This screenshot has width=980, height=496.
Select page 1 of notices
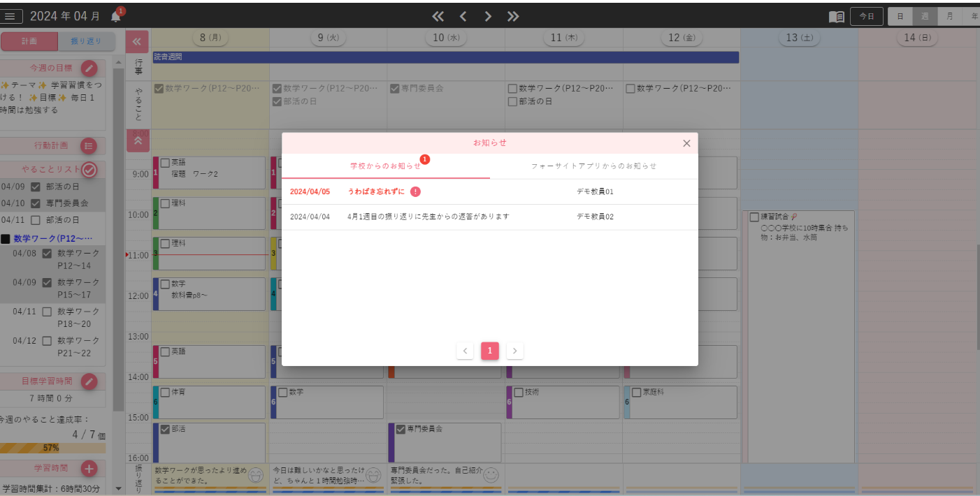[490, 351]
